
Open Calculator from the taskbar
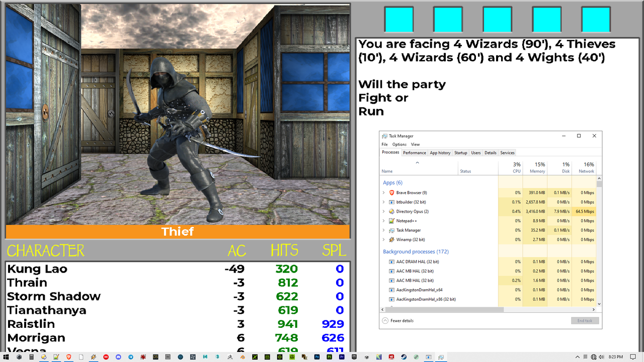pos(31,357)
